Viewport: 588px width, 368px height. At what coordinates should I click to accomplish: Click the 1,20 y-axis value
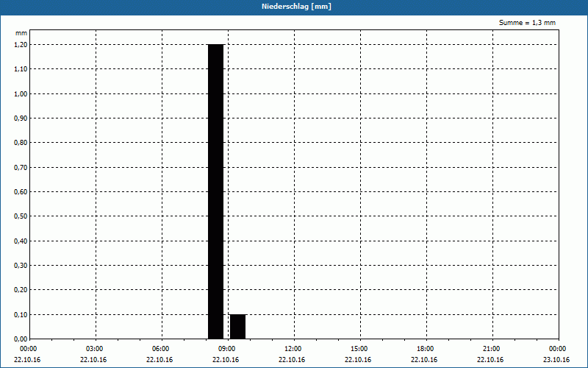pyautogui.click(x=21, y=45)
